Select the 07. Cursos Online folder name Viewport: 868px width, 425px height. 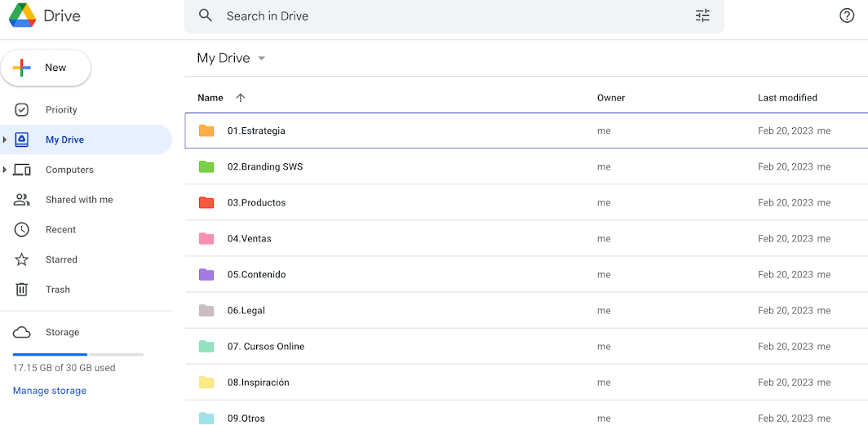[266, 347]
